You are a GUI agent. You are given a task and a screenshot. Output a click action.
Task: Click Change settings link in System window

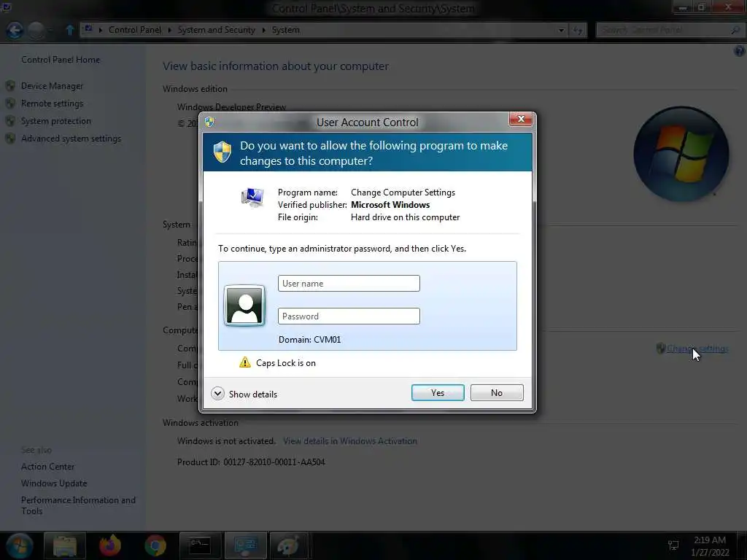coord(697,349)
